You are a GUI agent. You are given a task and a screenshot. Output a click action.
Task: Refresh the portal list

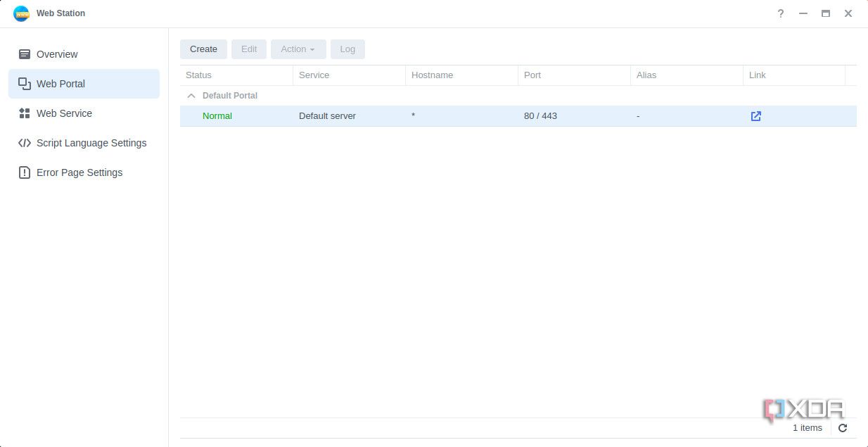coord(842,428)
